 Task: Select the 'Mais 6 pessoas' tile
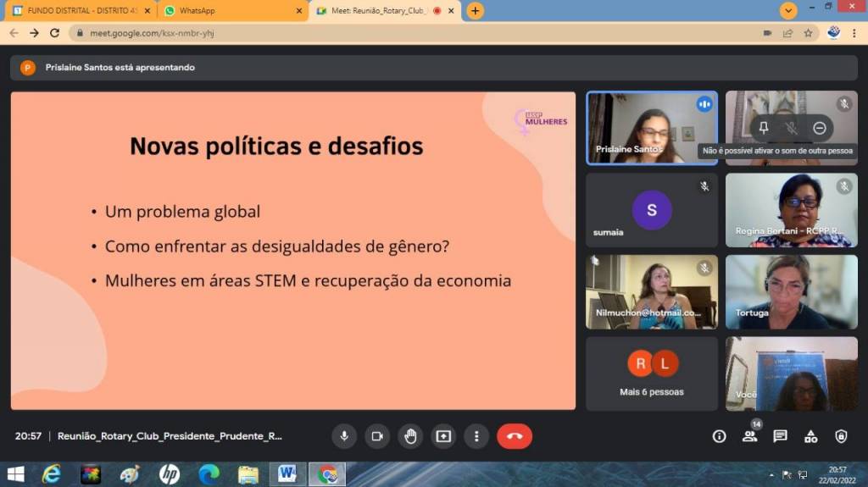[651, 374]
